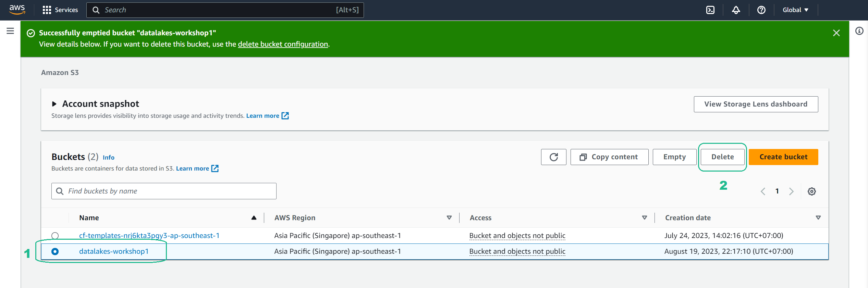The width and height of the screenshot is (868, 288).
Task: Click the Services label in top bar
Action: click(66, 10)
